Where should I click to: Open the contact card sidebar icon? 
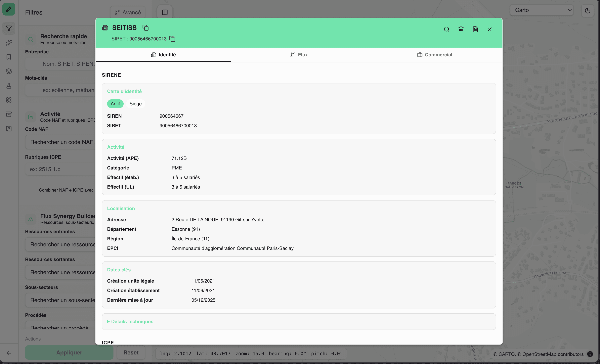(x=9, y=129)
